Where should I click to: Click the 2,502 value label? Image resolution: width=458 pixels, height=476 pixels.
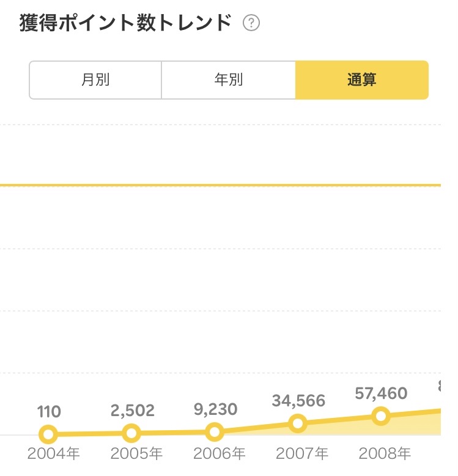[133, 411]
